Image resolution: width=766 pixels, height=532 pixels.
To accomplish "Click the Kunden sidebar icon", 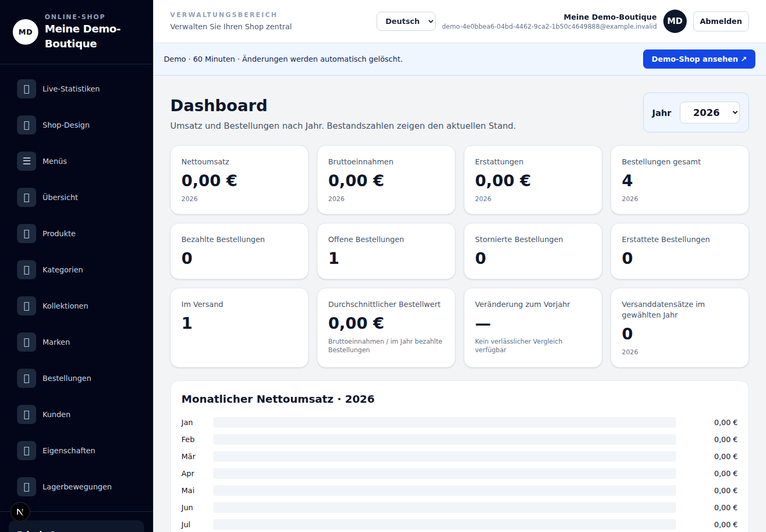I will pos(27,414).
